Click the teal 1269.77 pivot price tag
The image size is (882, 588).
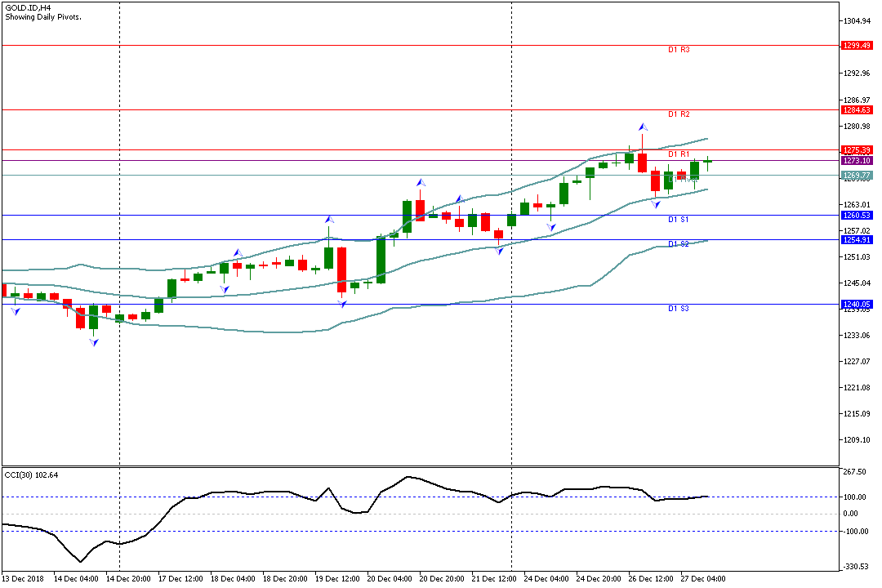[x=857, y=176]
